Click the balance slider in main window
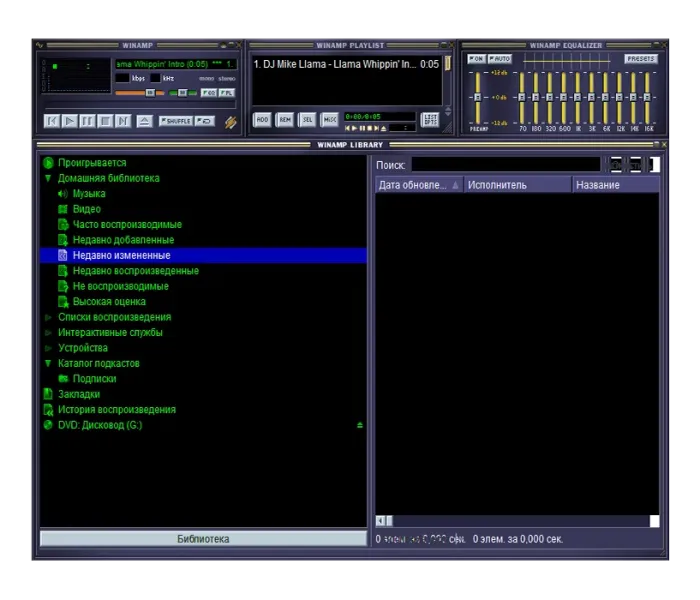 coord(183,93)
